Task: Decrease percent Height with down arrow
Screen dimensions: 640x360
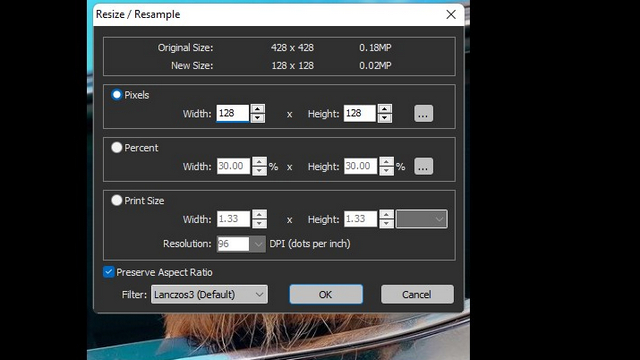Action: click(x=386, y=171)
